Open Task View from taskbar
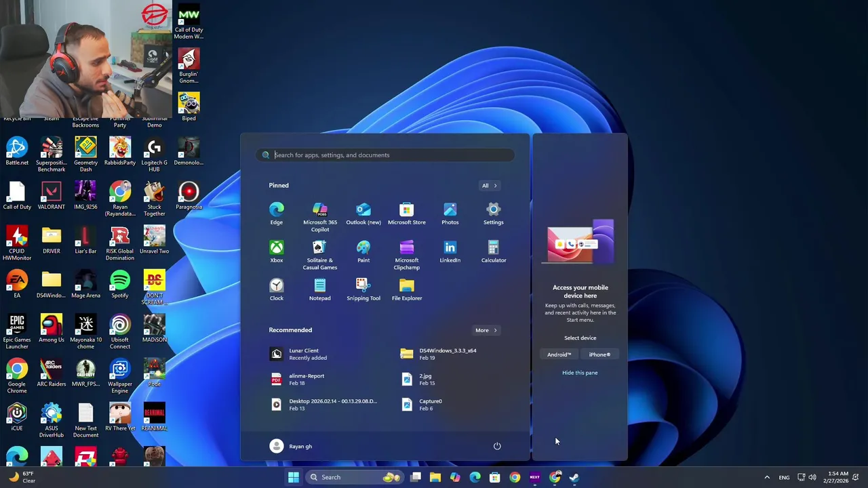Viewport: 868px width, 488px height. (416, 477)
